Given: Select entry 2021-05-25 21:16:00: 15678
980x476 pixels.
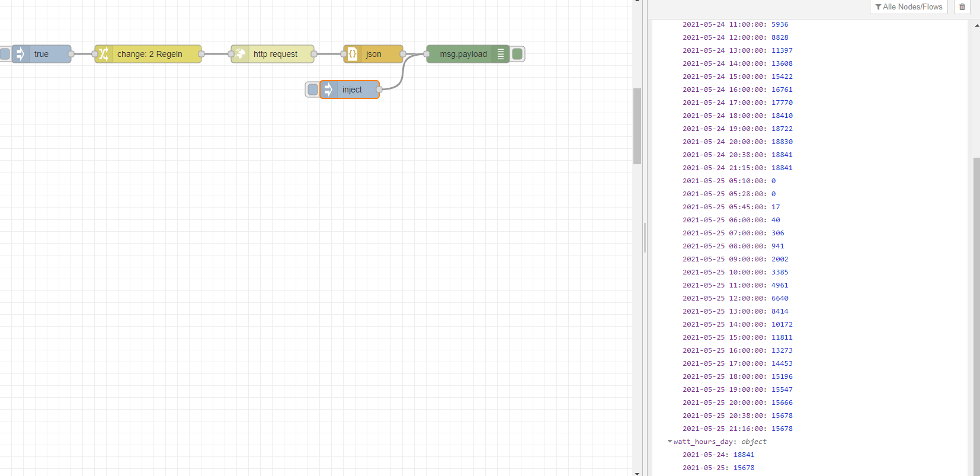Looking at the screenshot, I should 738,429.
